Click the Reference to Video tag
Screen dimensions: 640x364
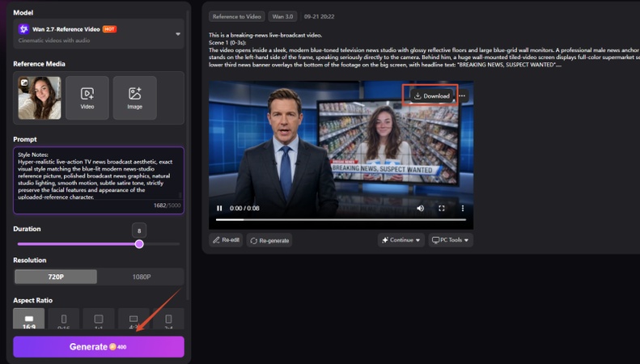(237, 17)
